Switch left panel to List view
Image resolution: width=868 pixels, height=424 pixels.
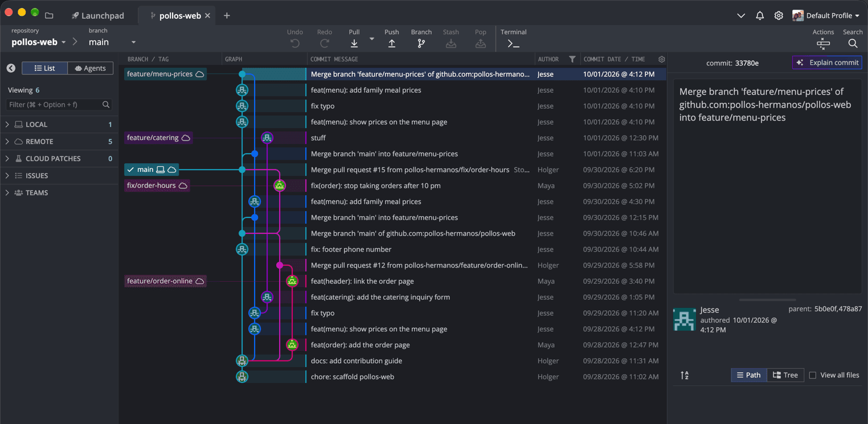[45, 68]
